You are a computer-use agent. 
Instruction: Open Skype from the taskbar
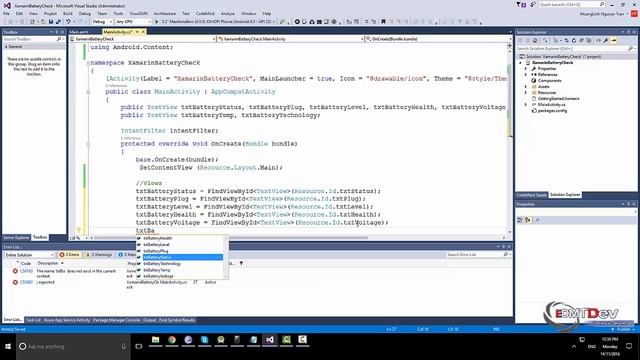pos(204,340)
